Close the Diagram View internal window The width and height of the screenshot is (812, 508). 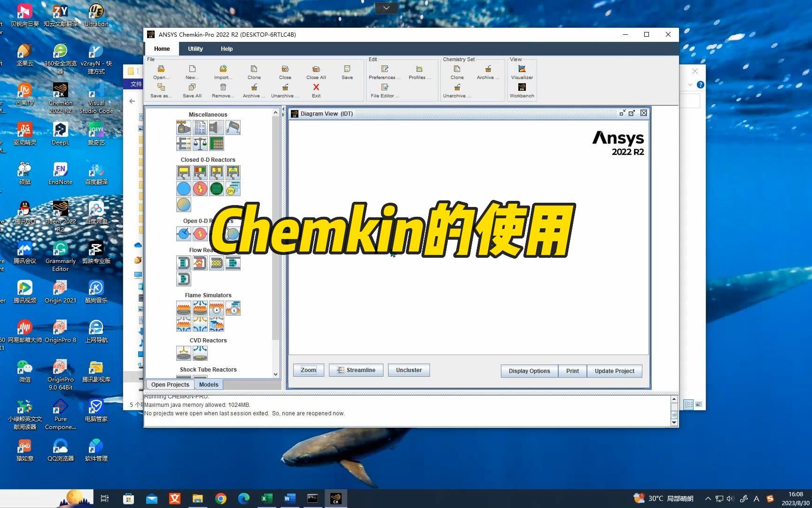(644, 113)
